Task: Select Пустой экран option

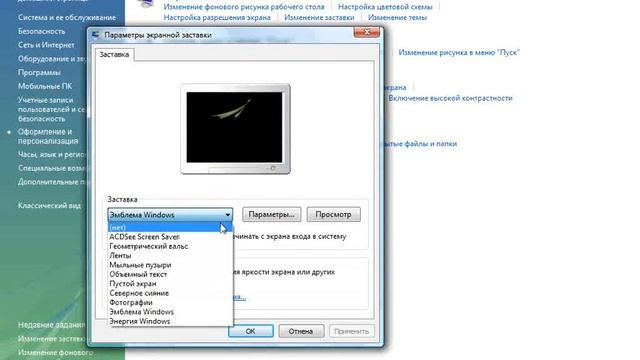Action: [170, 284]
